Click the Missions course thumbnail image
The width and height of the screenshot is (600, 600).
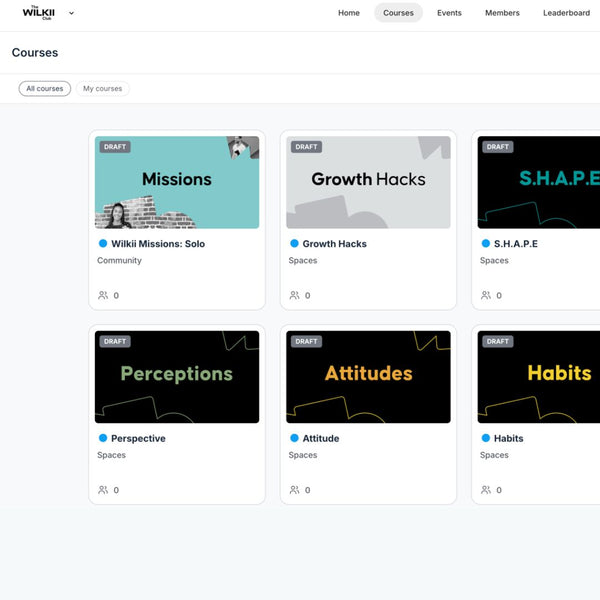(177, 182)
